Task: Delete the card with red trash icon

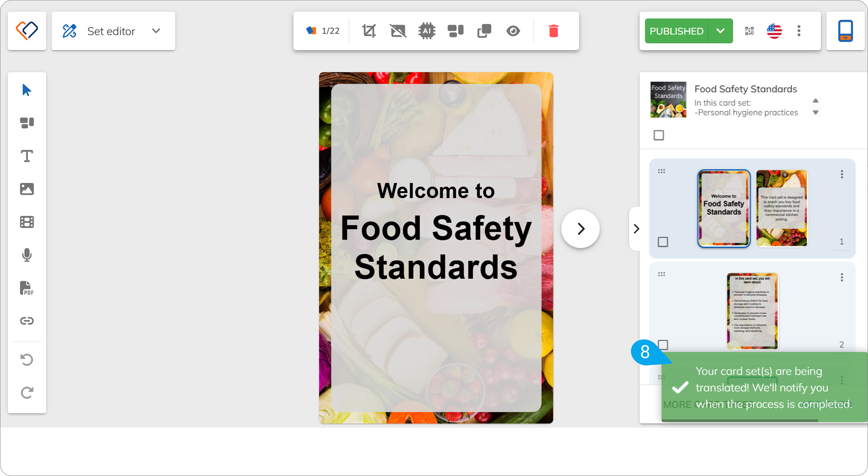Action: [554, 31]
